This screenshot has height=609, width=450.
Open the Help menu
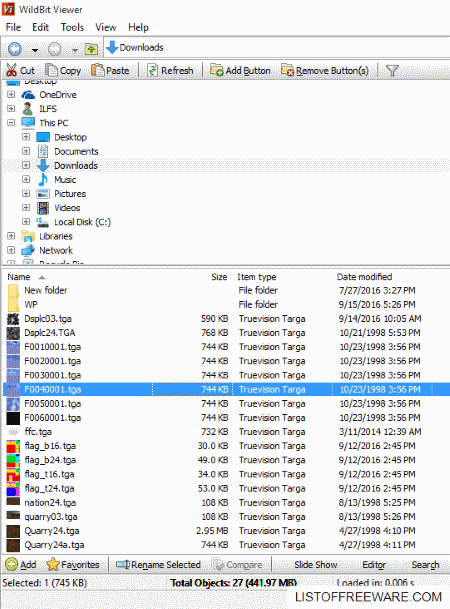click(138, 27)
